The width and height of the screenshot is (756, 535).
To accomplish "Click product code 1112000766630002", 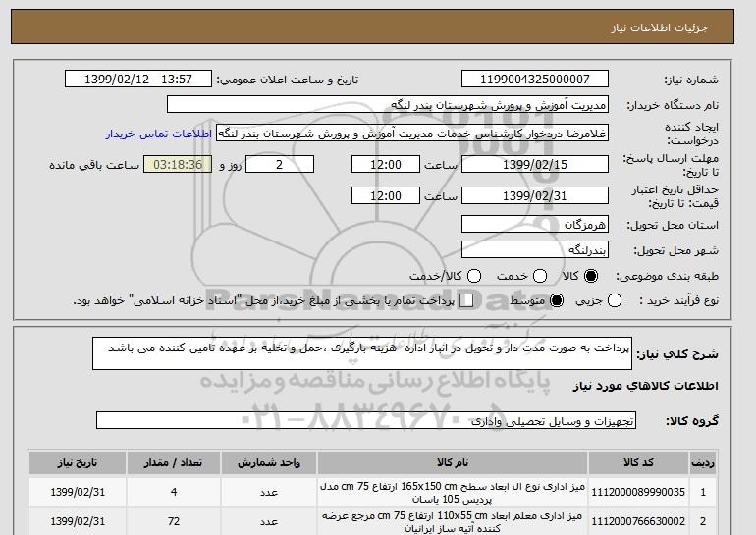I will [638, 521].
